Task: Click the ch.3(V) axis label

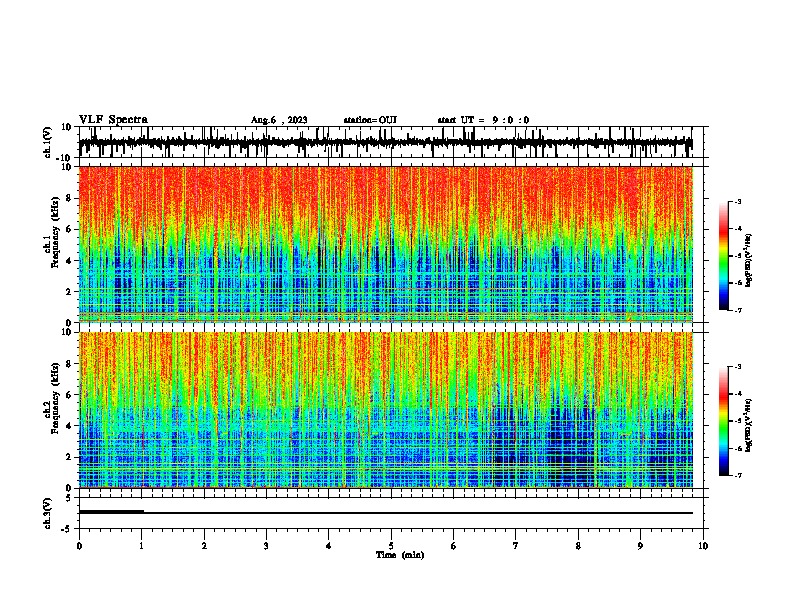Action: coord(47,513)
